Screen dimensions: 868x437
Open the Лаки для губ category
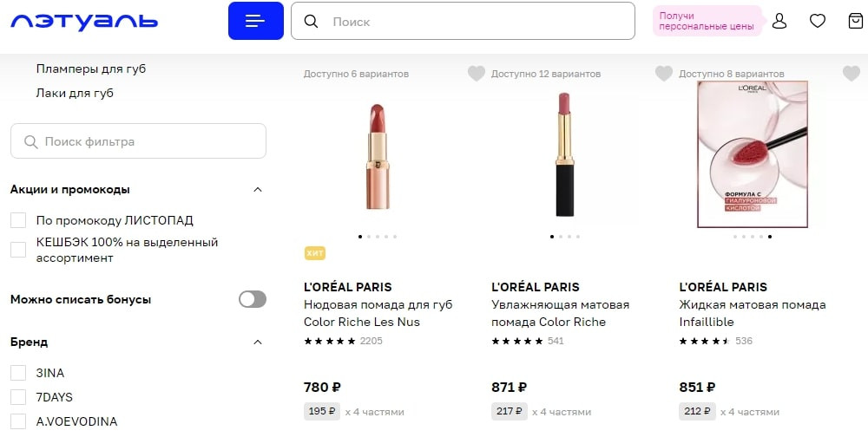(75, 93)
